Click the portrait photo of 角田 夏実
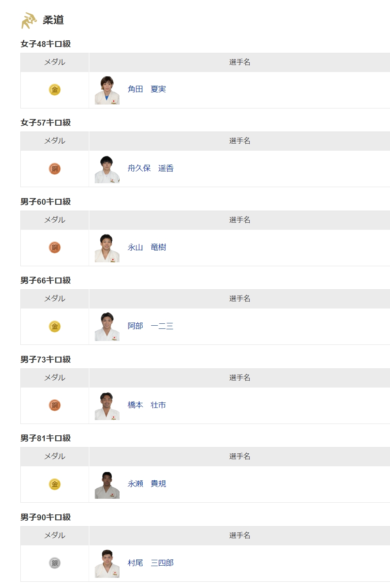The image size is (390, 588). pos(107,90)
